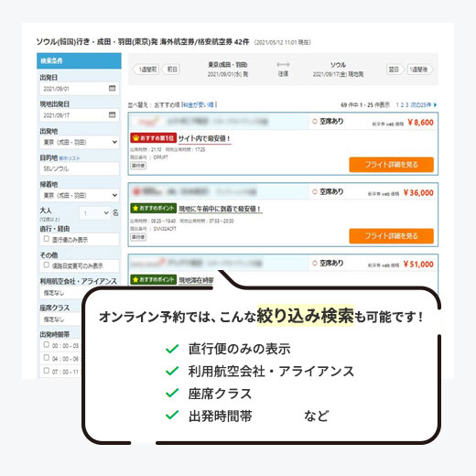The height and width of the screenshot is (476, 476).
Task: Click the おすすめ第1位 crown badge
Action: coord(153,138)
